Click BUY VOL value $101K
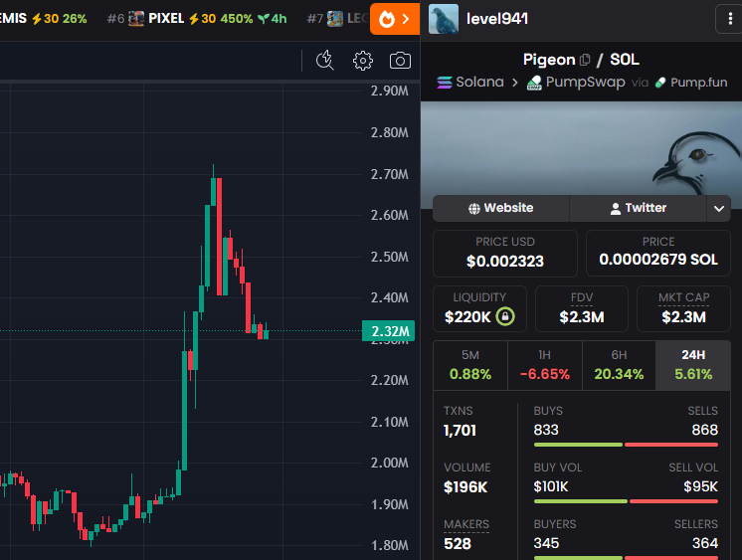 click(x=551, y=486)
